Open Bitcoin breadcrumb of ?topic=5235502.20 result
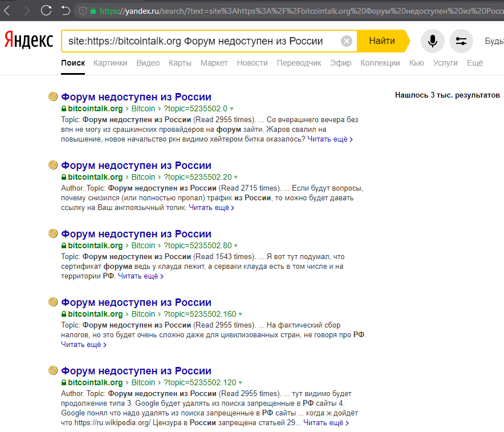Screen dimensions: 504x432 (x=143, y=177)
